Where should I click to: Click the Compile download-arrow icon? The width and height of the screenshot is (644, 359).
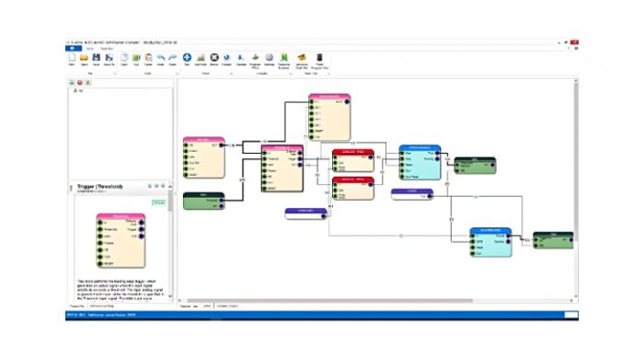click(241, 57)
